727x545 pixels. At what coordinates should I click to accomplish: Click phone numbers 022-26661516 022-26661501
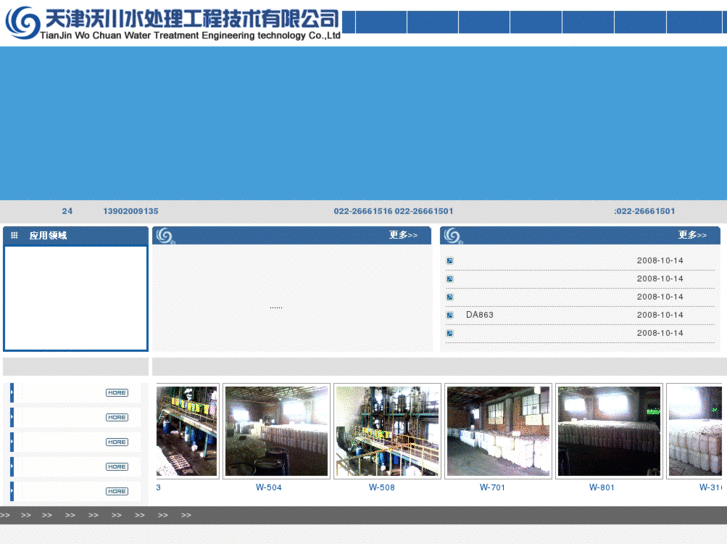(x=394, y=212)
